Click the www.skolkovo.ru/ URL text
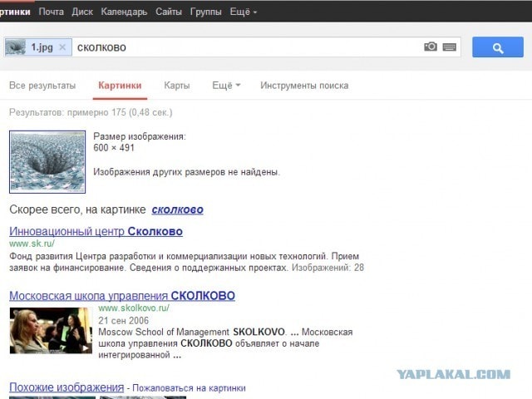This screenshot has width=532, height=399. coord(134,308)
